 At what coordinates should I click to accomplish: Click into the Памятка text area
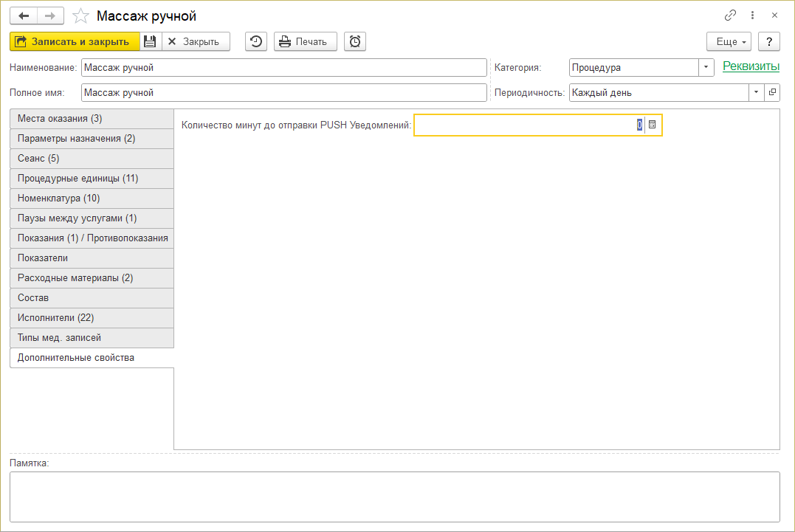tap(394, 497)
